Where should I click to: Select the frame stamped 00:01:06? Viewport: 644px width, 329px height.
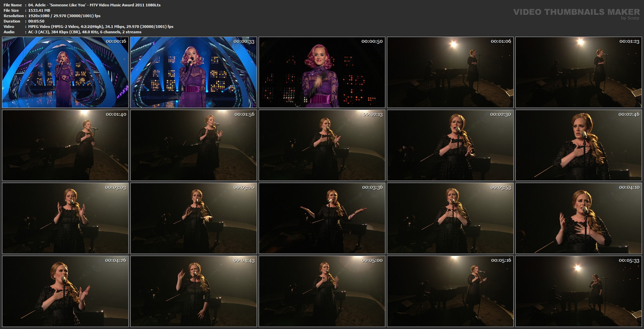point(450,72)
